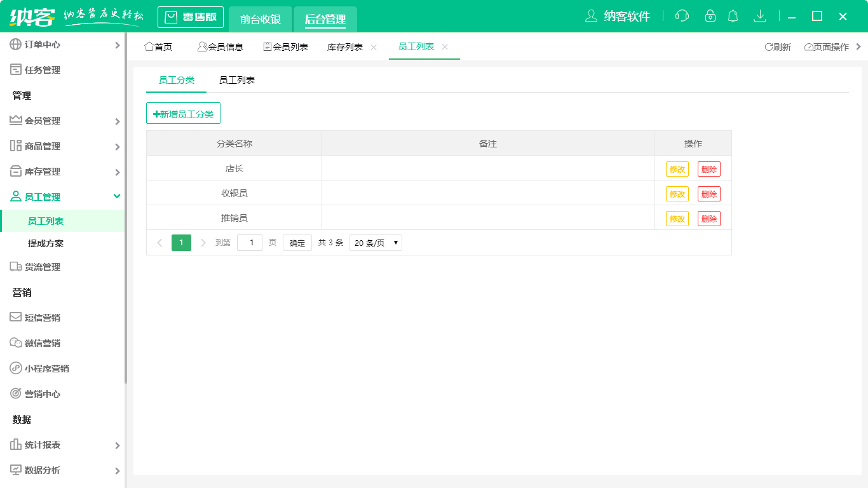Click the download icon in the titlebar

coord(760,16)
